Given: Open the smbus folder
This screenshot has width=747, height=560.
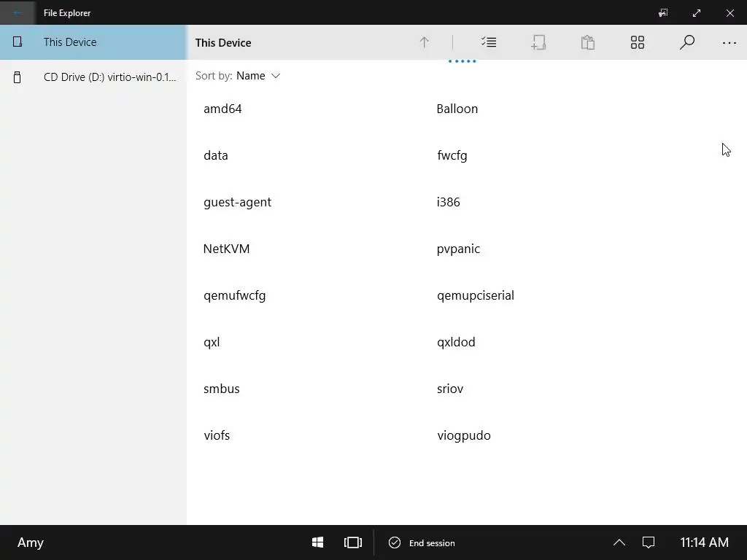Looking at the screenshot, I should (x=222, y=389).
